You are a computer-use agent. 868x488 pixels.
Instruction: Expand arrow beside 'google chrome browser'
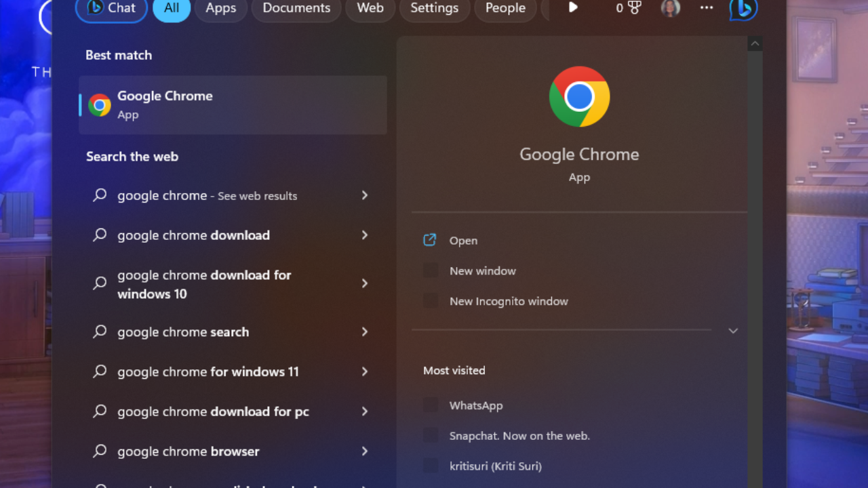pyautogui.click(x=365, y=451)
